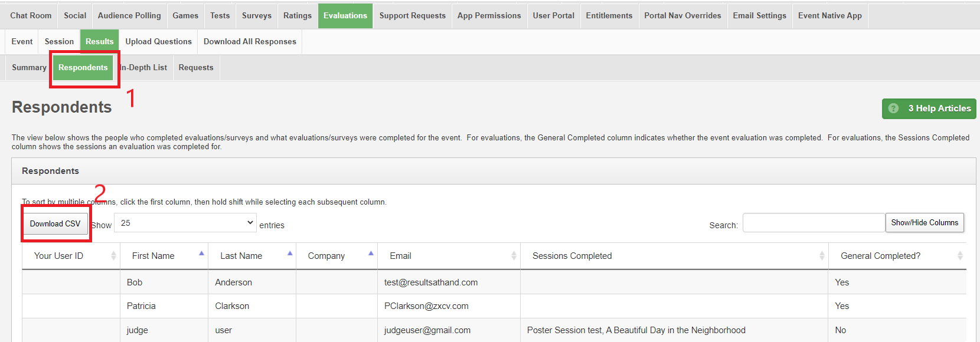Screen dimensions: 980x342
Task: Sort table by Last Name arrow
Action: pos(290,254)
